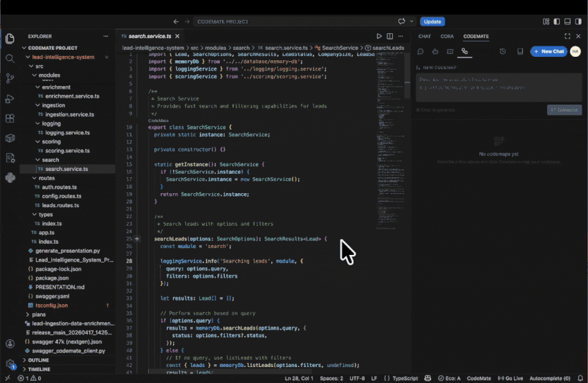Open the Accounts icon in the activity bar
This screenshot has width=588, height=383.
(x=10, y=344)
